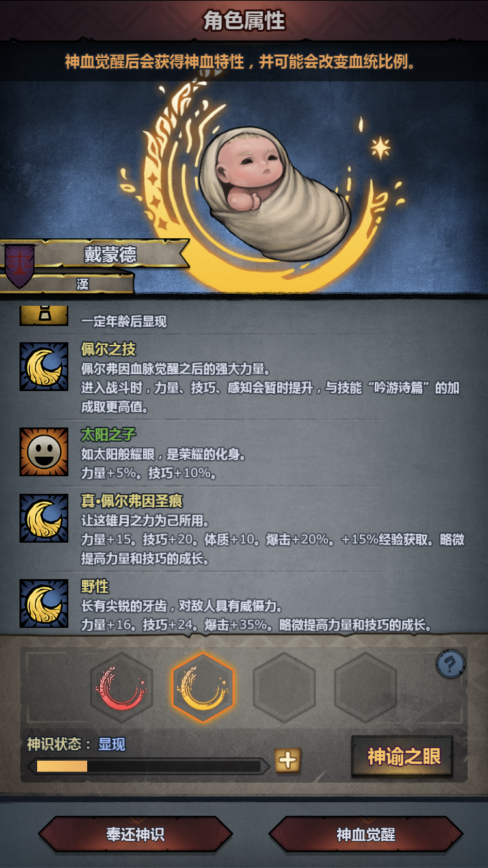Tap the 角色属性 title header
The height and width of the screenshot is (868, 488).
244,20
